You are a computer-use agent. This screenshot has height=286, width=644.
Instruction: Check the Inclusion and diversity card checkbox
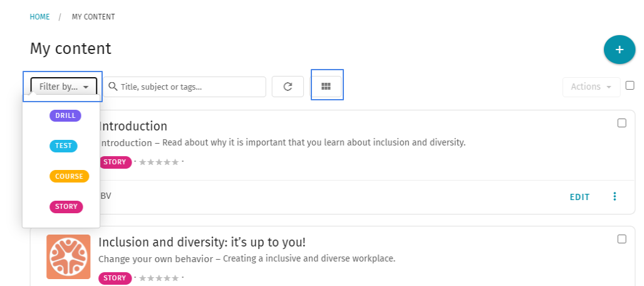622,239
